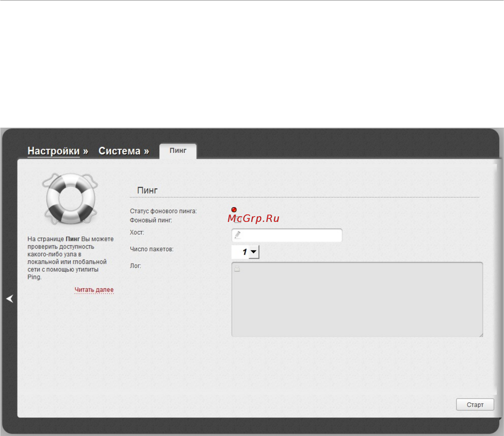
Task: Click the Статус фонового пинга label
Action: click(164, 211)
